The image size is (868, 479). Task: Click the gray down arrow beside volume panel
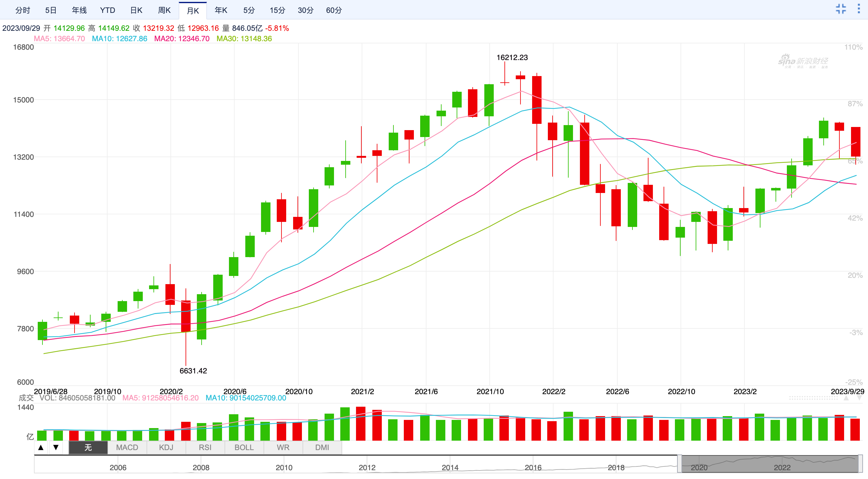(x=860, y=398)
